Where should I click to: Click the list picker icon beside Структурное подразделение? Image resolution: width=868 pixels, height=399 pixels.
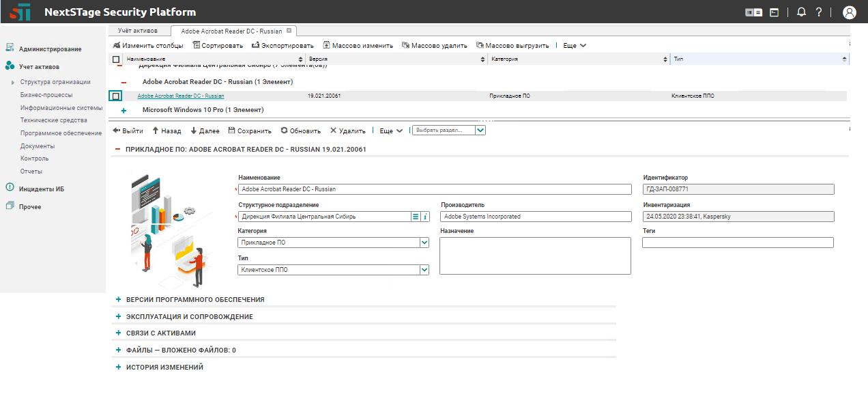click(x=415, y=217)
